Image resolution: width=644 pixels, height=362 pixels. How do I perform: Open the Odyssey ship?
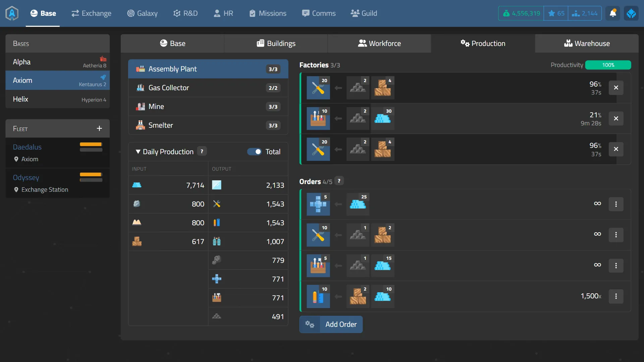pyautogui.click(x=26, y=178)
